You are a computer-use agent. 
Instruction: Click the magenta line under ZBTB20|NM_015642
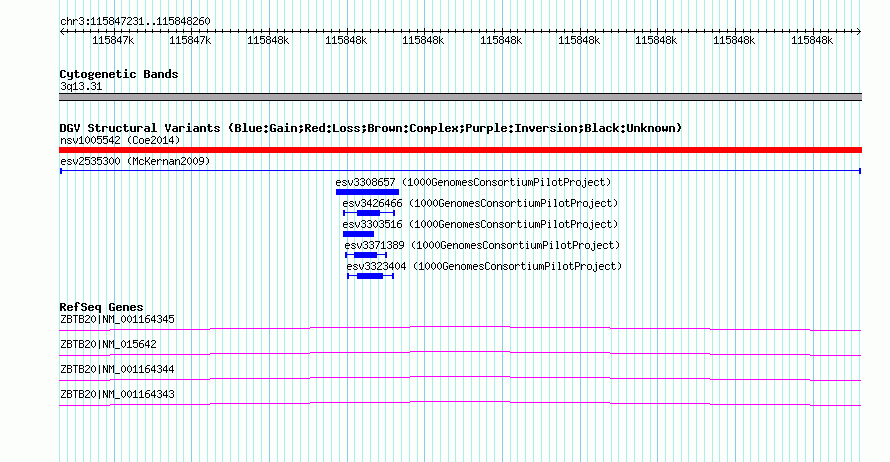pyautogui.click(x=460, y=353)
